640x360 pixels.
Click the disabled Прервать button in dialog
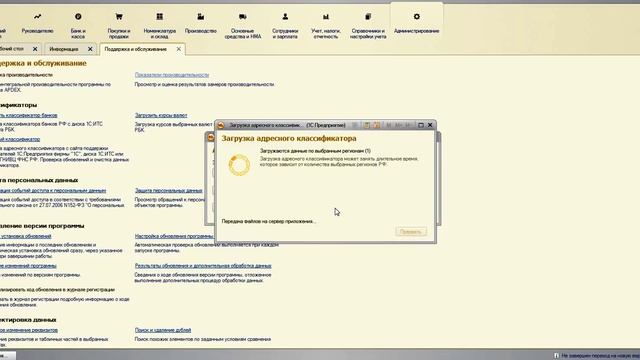pyautogui.click(x=411, y=232)
